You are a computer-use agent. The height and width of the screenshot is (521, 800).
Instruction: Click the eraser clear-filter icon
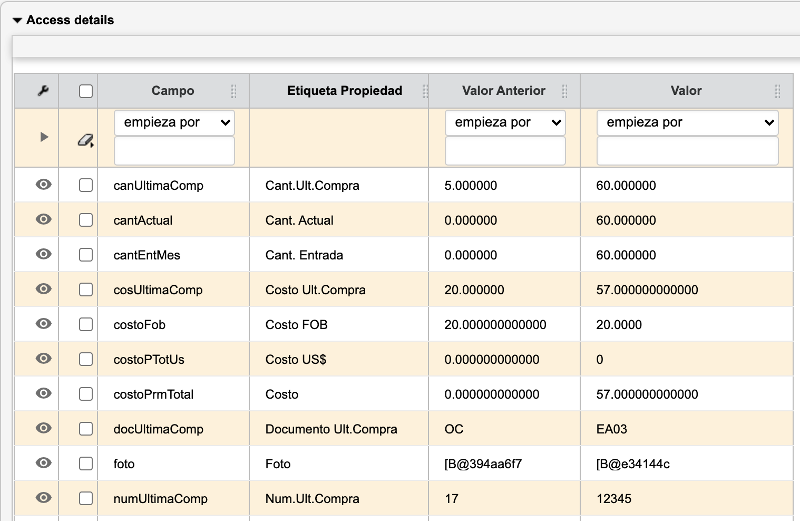click(x=86, y=140)
